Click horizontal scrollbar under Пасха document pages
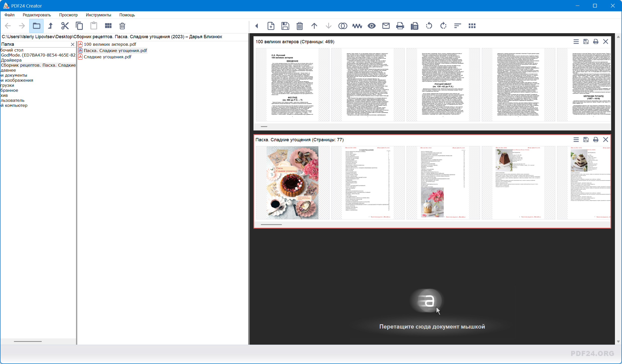The width and height of the screenshot is (622, 364). tap(271, 224)
